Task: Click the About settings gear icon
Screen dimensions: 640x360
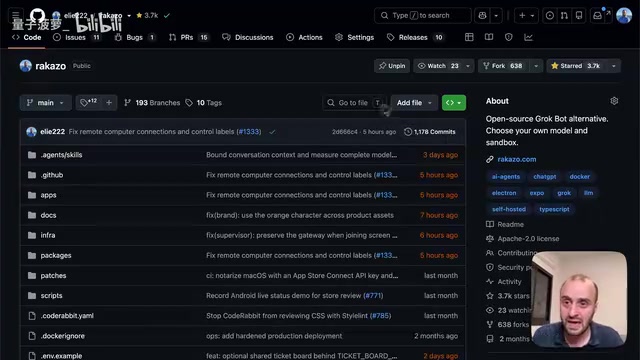Action: 614,101
